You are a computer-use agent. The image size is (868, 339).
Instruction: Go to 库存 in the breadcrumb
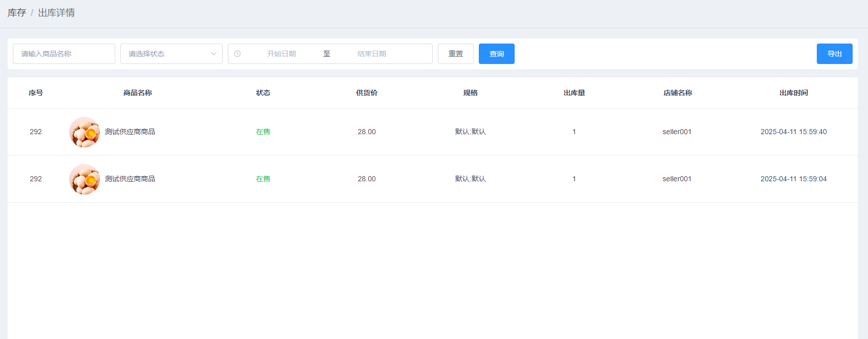(x=16, y=13)
